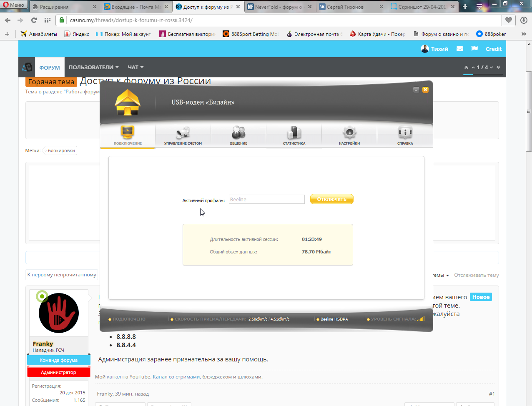Open the ФОРУМ navigation tab

(50, 67)
